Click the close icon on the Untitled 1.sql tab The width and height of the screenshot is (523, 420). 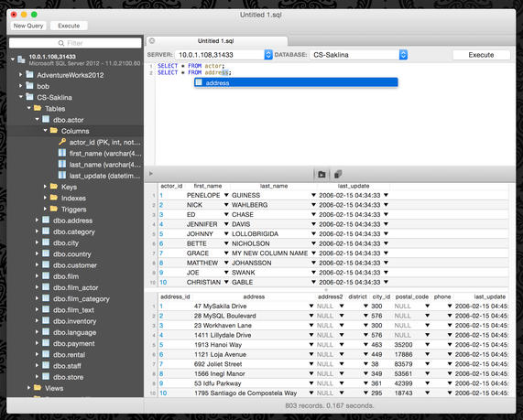[x=152, y=40]
